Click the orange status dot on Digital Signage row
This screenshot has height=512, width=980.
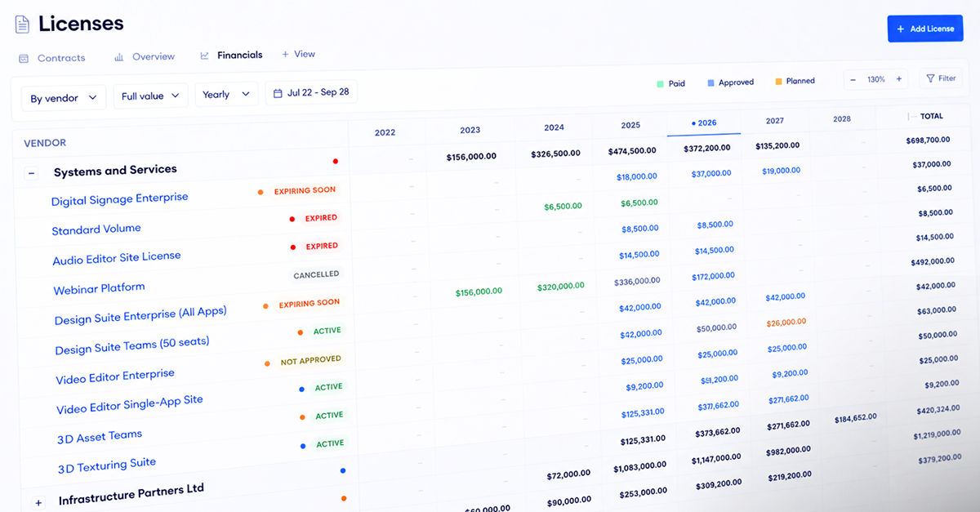pos(261,193)
